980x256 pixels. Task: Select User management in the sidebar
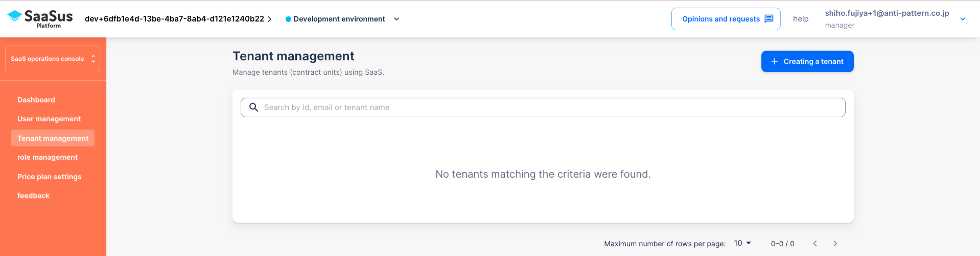pos(49,119)
